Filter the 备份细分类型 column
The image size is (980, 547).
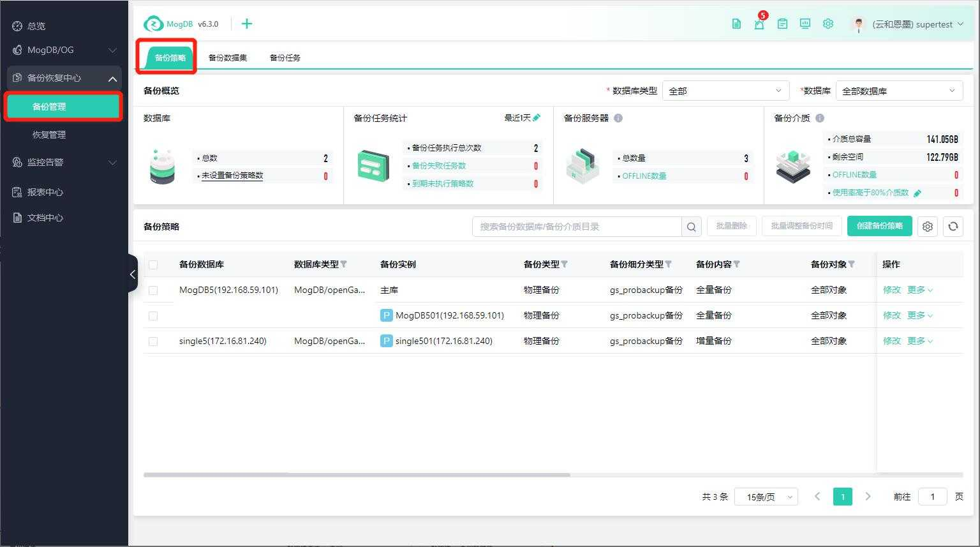pos(669,264)
